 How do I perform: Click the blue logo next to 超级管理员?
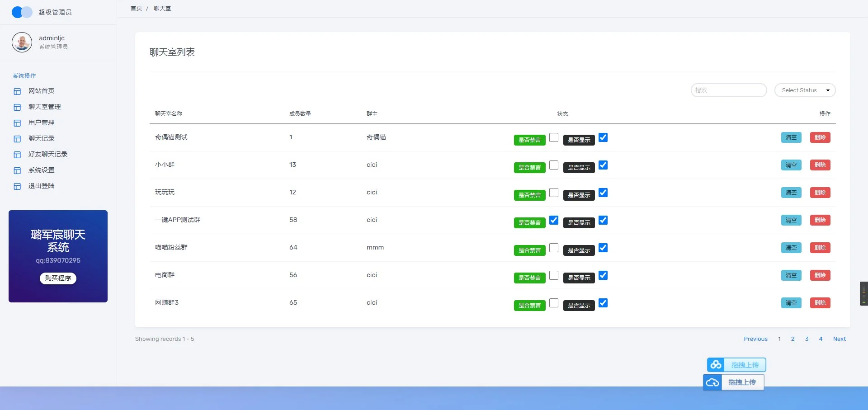[22, 12]
